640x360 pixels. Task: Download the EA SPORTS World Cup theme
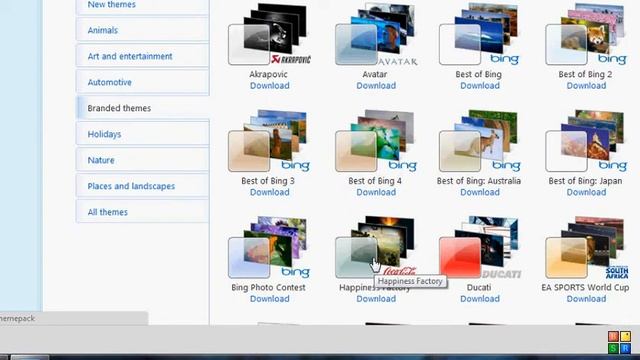(586, 299)
